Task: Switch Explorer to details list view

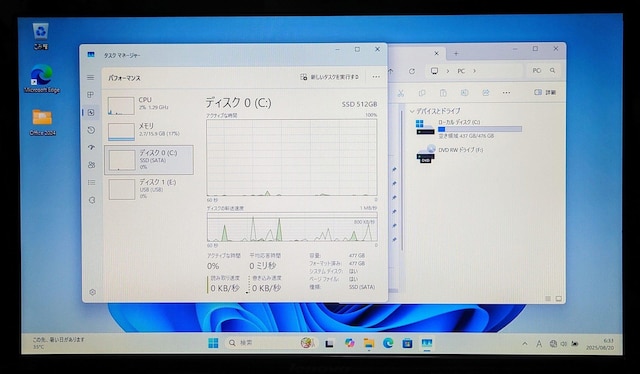Action: point(548,299)
